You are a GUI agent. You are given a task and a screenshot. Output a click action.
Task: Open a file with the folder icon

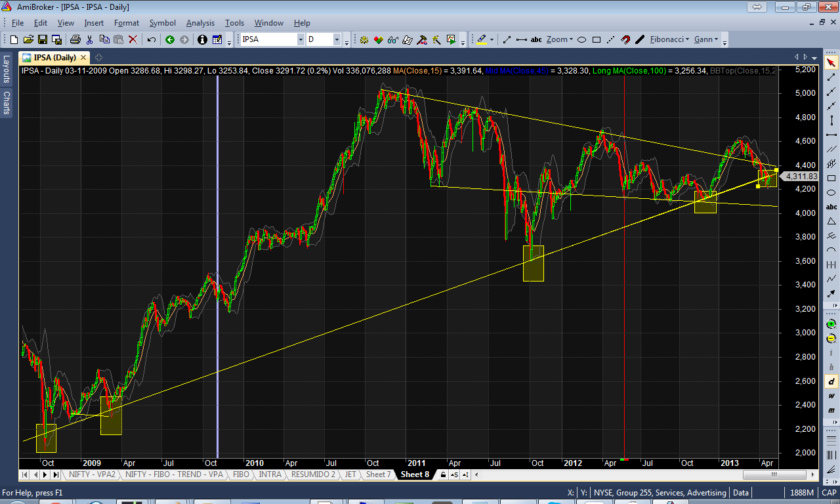[x=27, y=39]
